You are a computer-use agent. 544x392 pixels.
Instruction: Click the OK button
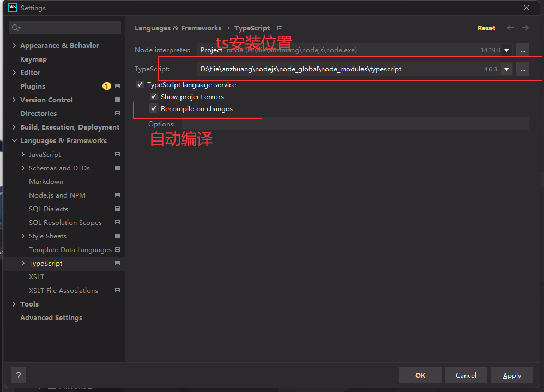[420, 375]
